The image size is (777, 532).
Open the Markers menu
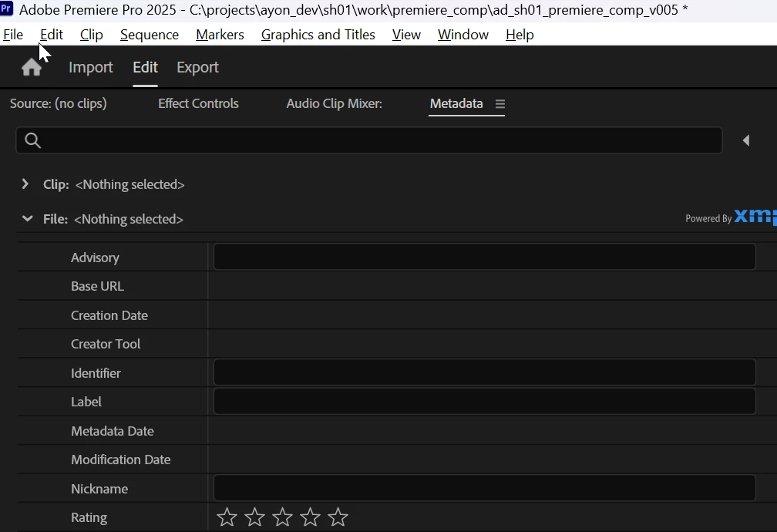point(220,35)
